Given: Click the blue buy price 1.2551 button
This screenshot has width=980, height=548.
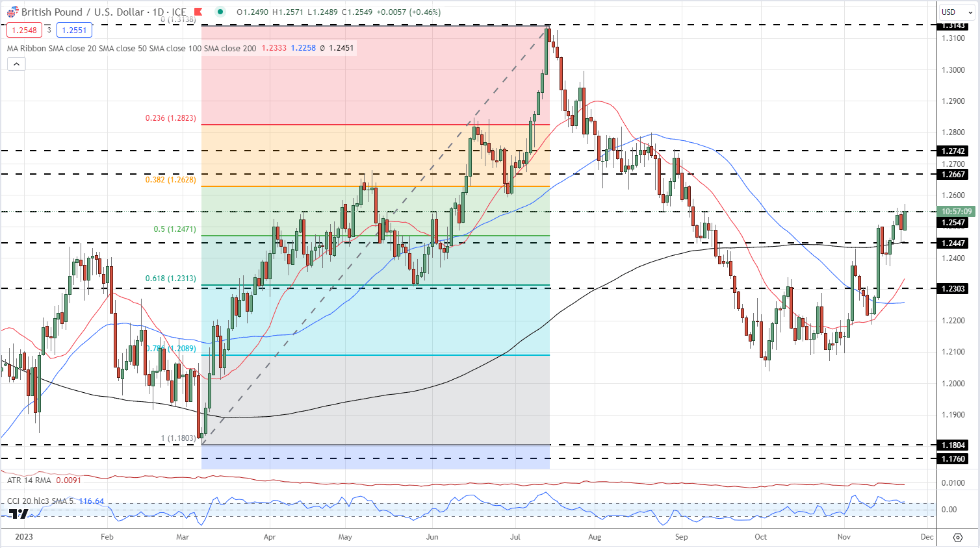Looking at the screenshot, I should click(x=74, y=30).
